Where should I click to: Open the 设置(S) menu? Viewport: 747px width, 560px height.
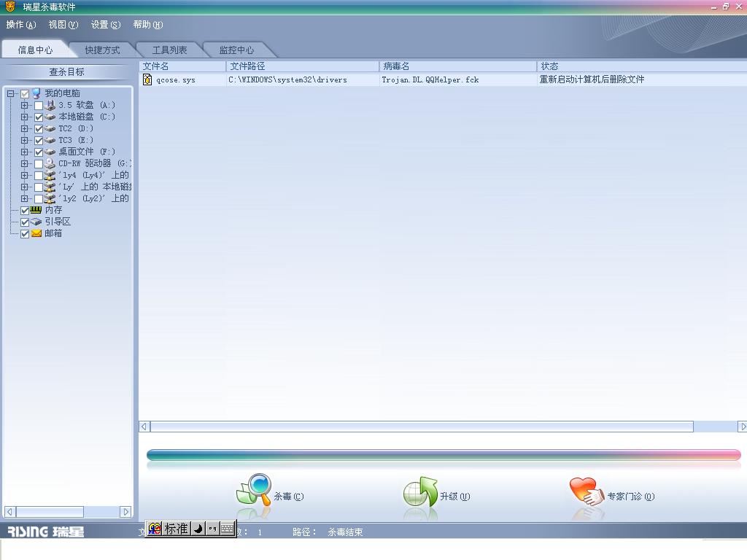[106, 24]
